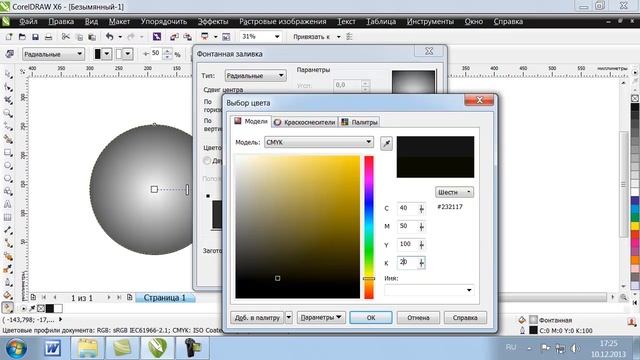The width and height of the screenshot is (640, 360).
Task: Open the 31% zoom level dropdown
Action: point(277,37)
